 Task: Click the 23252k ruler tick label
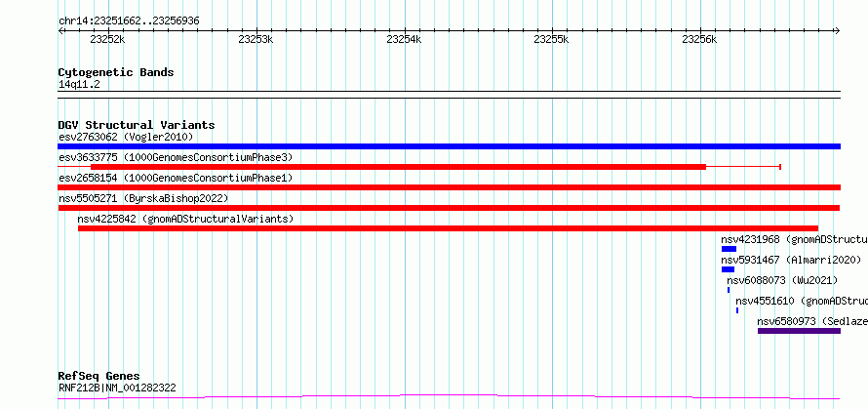(x=108, y=39)
